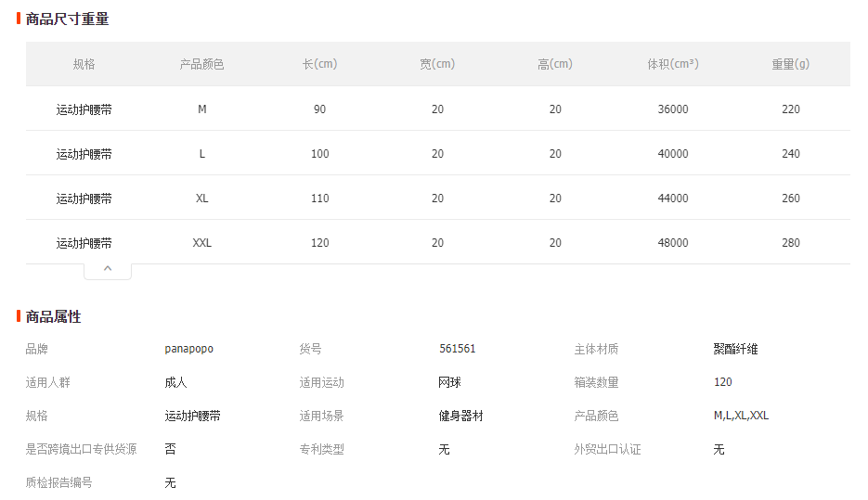Screen dimensions: 868x500
Task: Click the 健身器材 scene value
Action: click(460, 416)
